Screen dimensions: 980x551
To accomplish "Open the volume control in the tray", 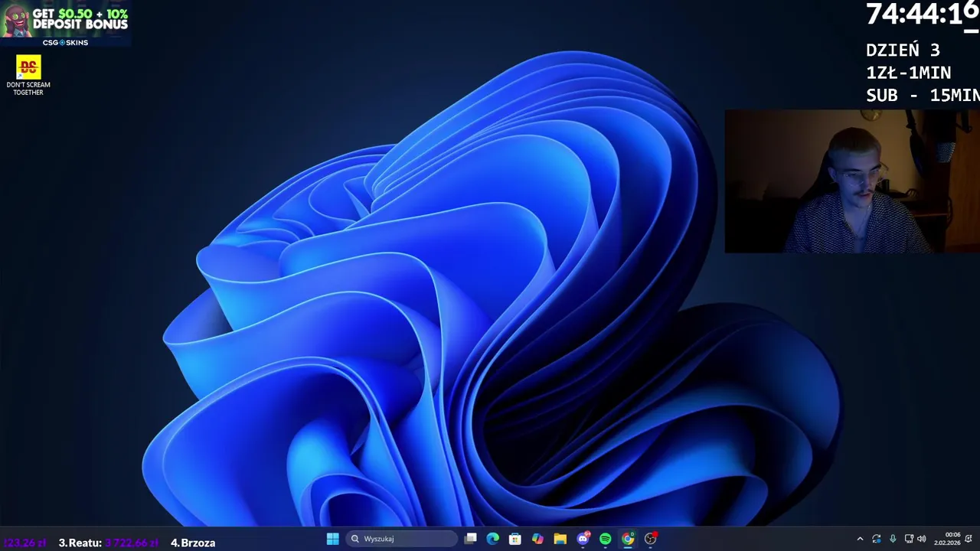I will coord(922,539).
